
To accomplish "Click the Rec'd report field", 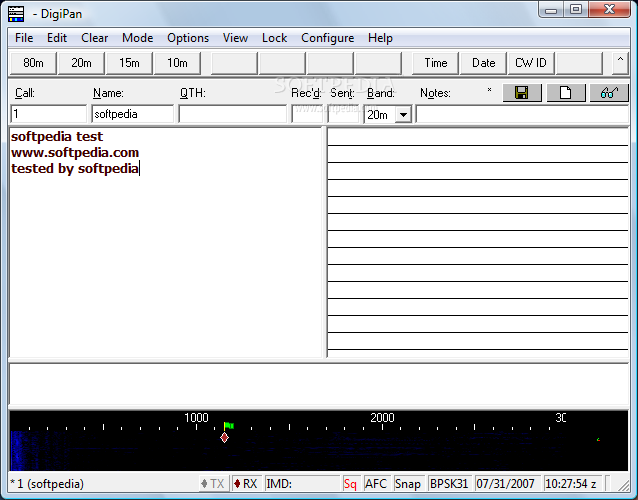I will point(307,114).
